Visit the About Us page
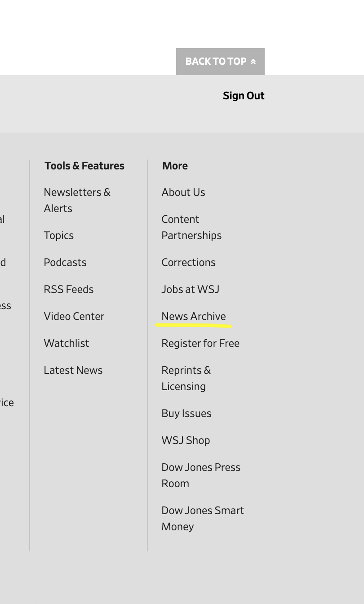This screenshot has height=604, width=364. pyautogui.click(x=183, y=192)
